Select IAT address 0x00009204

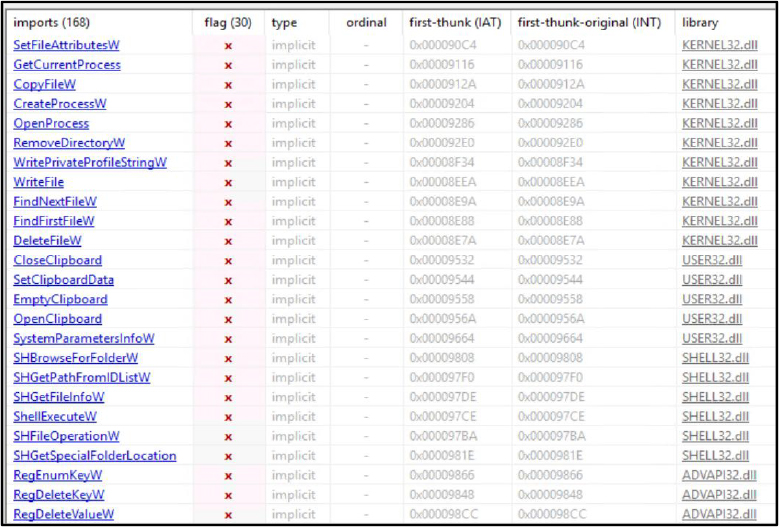pyautogui.click(x=442, y=104)
